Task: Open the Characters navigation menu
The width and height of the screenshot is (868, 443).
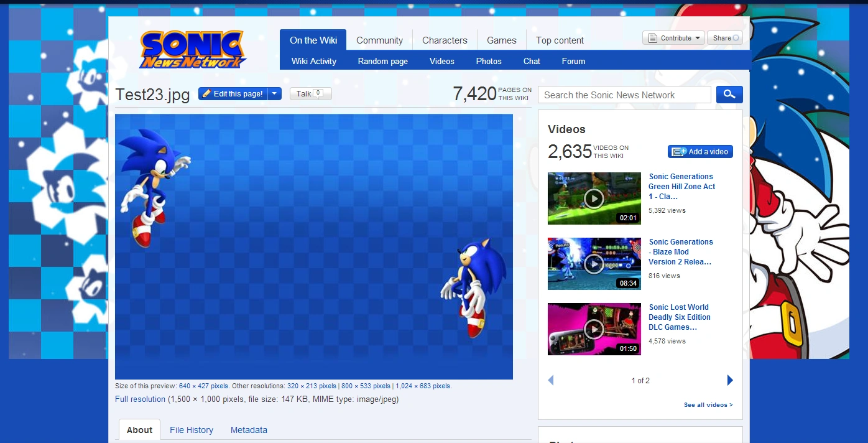Action: [x=444, y=40]
